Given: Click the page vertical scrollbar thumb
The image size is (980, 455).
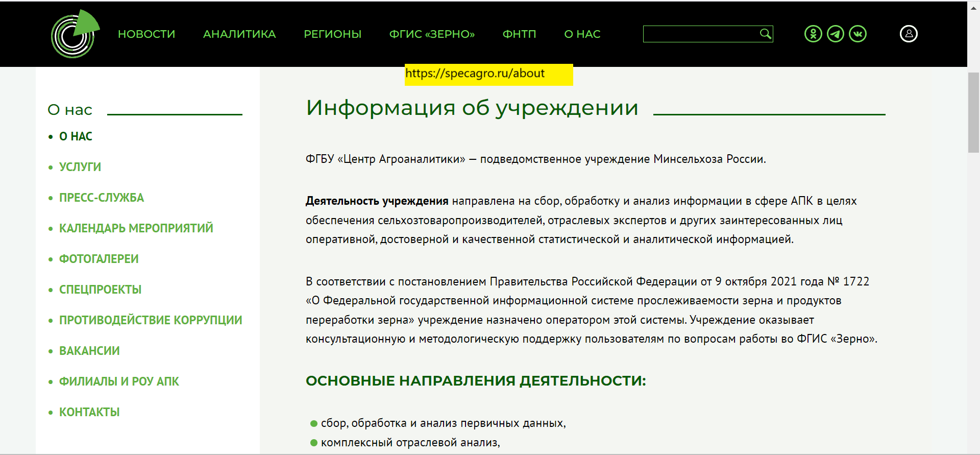Looking at the screenshot, I should 973,112.
